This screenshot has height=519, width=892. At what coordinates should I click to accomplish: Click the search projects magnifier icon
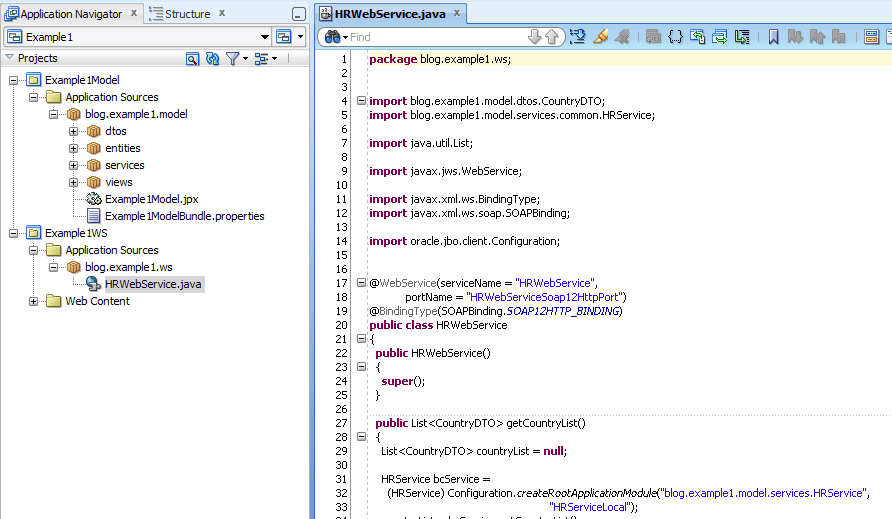point(192,59)
